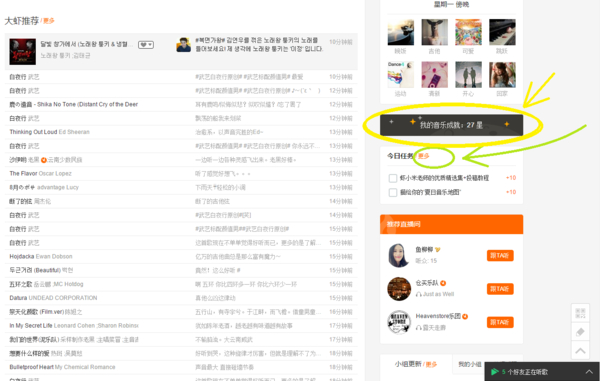Open the commenter avatar beside the Korean comment
Screen dimensions: 600x381
click(184, 45)
